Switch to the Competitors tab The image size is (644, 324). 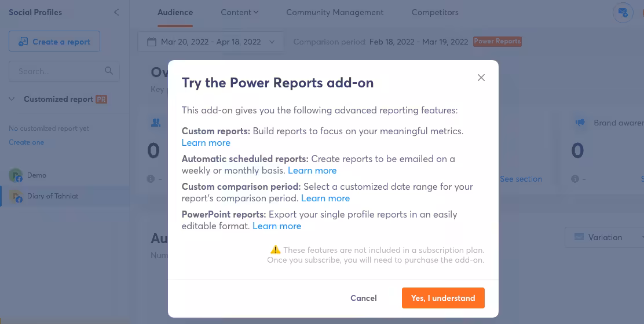[x=435, y=12]
